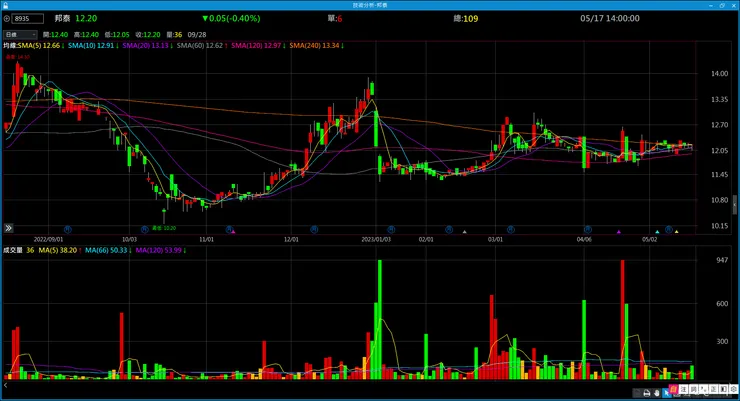
Task: Click the 05/17 14:00:00 timestamp
Action: tap(610, 18)
